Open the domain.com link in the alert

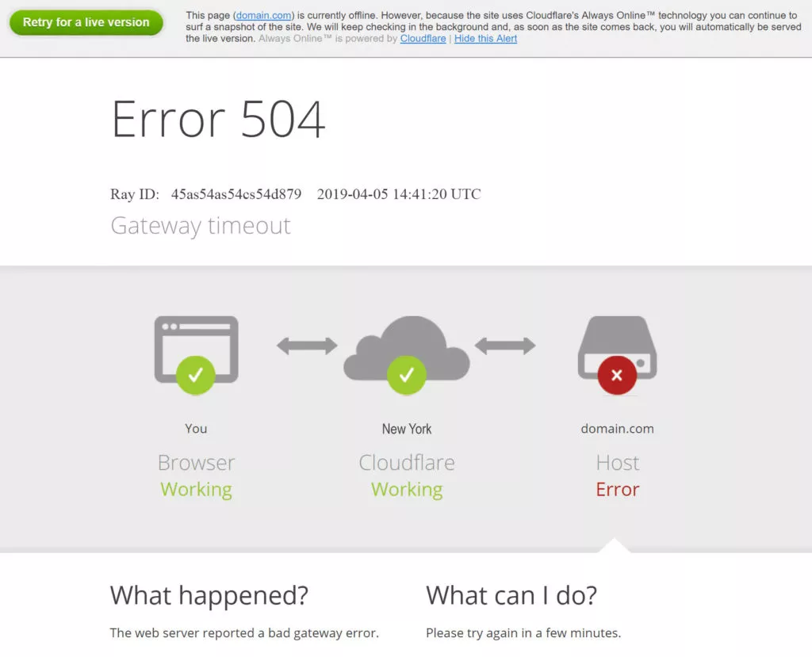tap(263, 16)
